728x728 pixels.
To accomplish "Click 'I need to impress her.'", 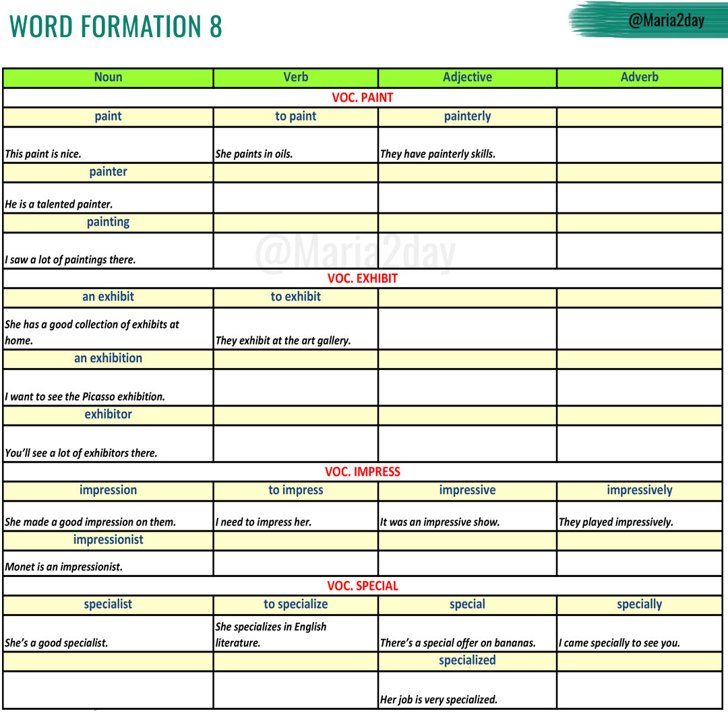I will pos(264,522).
